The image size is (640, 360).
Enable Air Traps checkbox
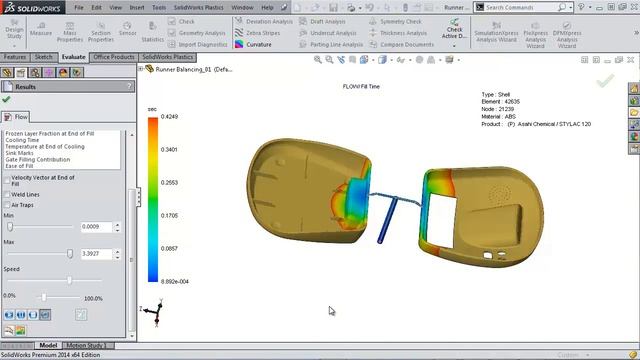click(7, 204)
